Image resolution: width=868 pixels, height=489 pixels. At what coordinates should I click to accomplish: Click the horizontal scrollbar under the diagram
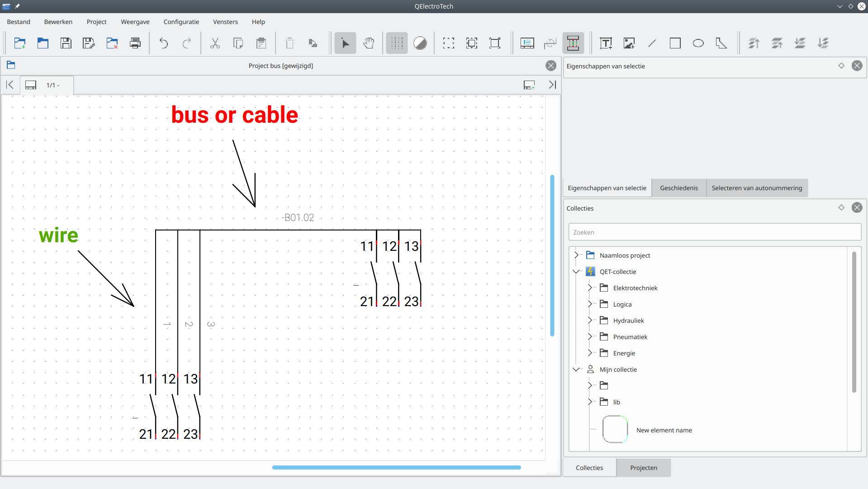(x=396, y=467)
